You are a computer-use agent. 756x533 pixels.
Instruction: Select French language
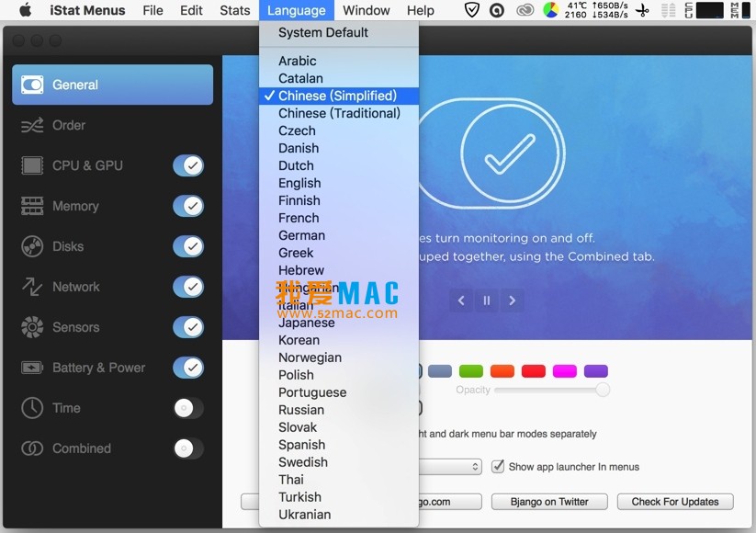point(339,218)
